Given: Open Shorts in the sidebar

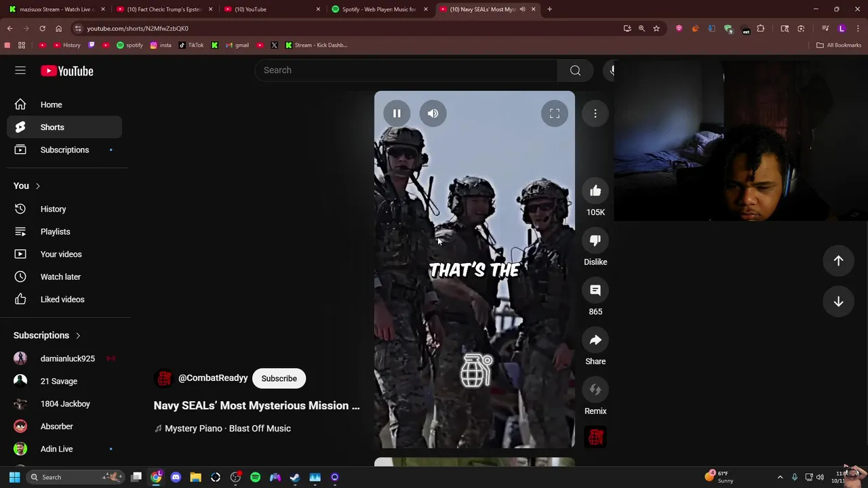Looking at the screenshot, I should click(64, 127).
